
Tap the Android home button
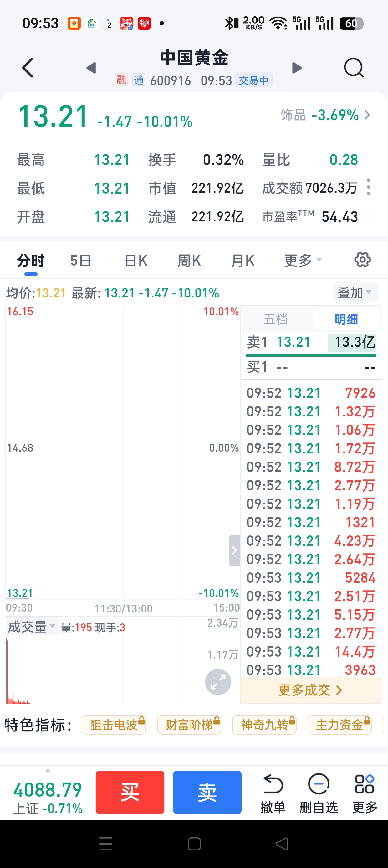194,844
